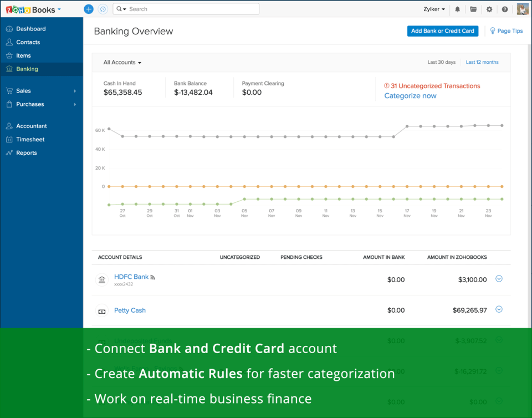
Task: Click the Add Bank or Credit Card button
Action: pyautogui.click(x=442, y=31)
